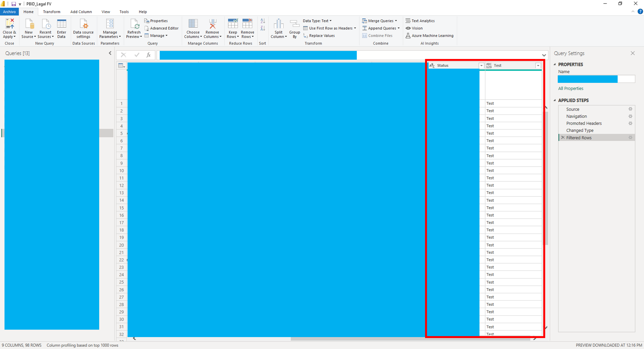Screen dimensions: 644x349
Task: Open the Advanced Editor
Action: [x=161, y=28]
